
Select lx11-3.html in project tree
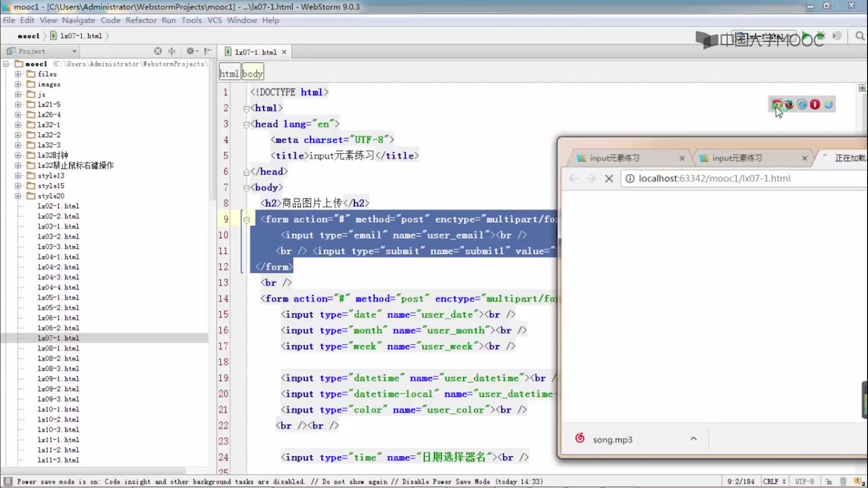[58, 460]
